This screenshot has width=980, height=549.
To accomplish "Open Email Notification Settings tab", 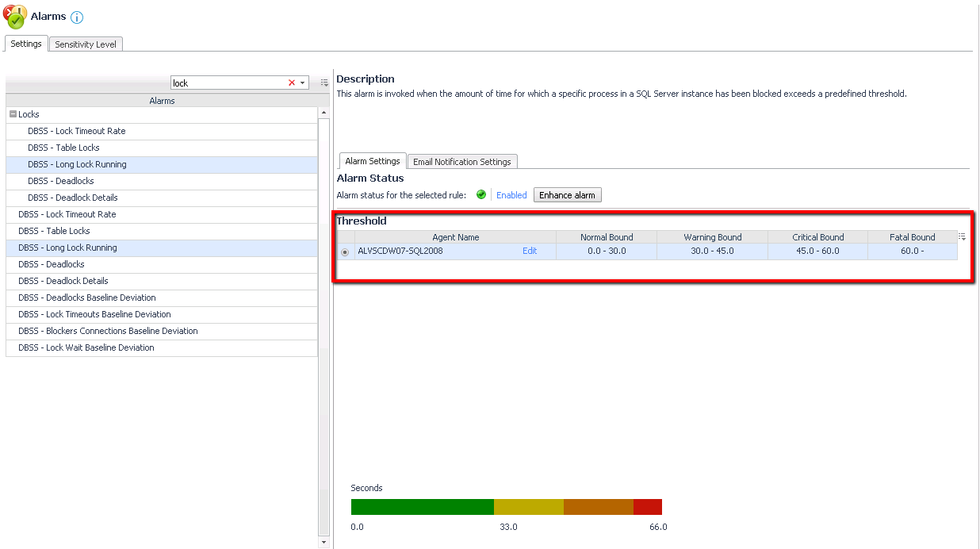I will (461, 162).
